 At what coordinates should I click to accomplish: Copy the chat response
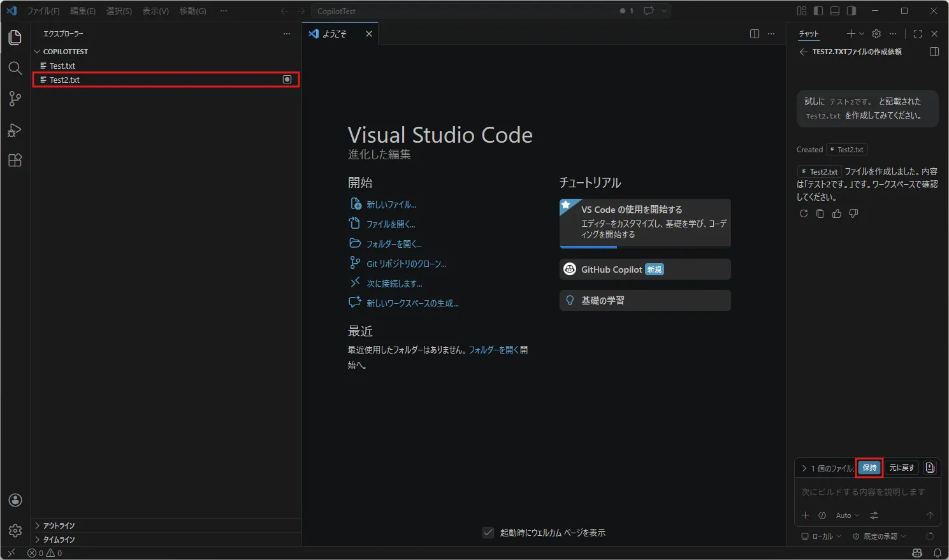point(820,213)
